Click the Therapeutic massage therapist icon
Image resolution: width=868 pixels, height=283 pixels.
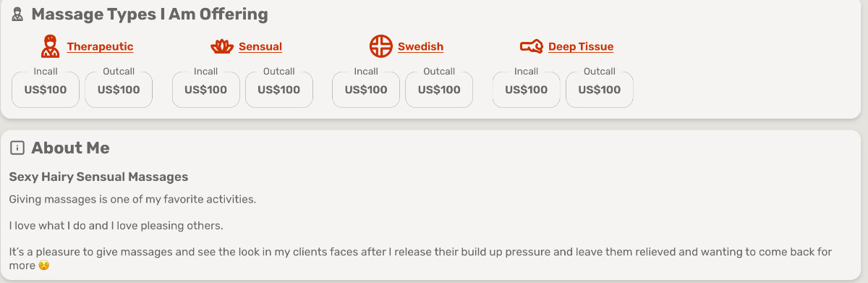50,46
